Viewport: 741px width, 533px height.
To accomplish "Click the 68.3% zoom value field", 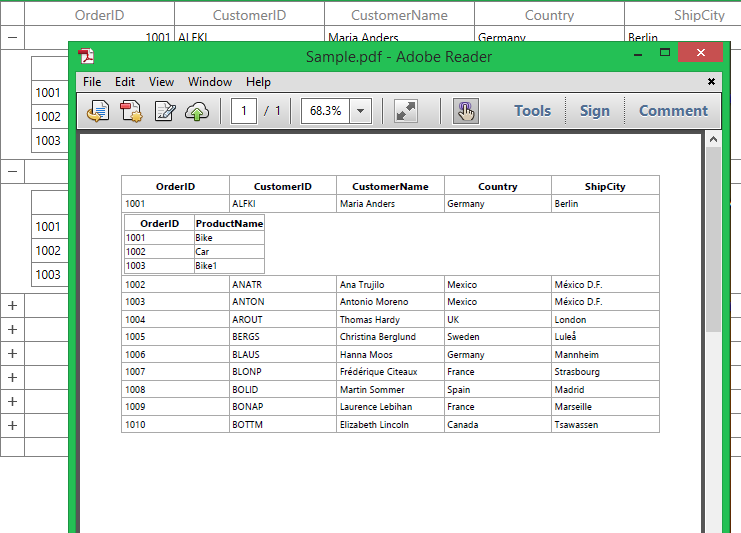I will click(325, 111).
